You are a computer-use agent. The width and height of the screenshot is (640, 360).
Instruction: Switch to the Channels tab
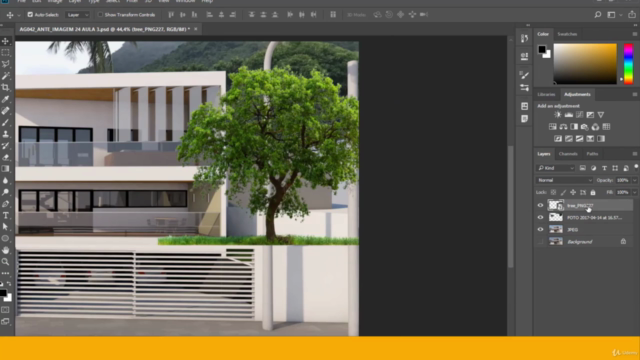point(568,154)
